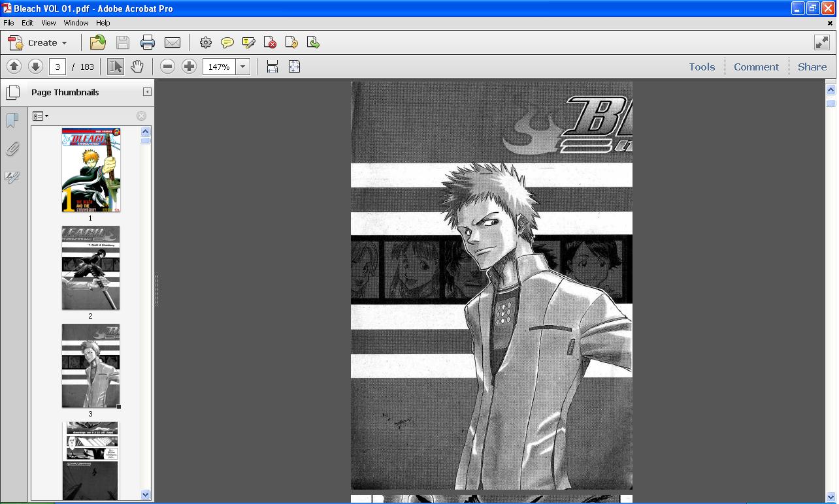Toggle the Page Thumbnails panel icon

click(x=13, y=92)
